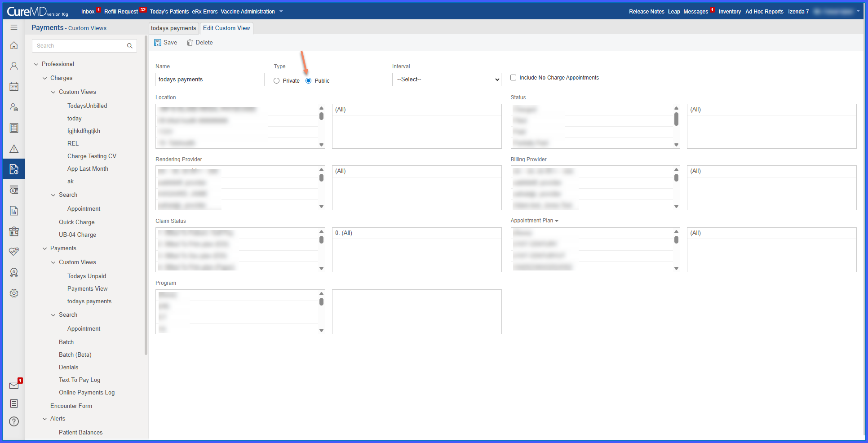The width and height of the screenshot is (868, 443).
Task: Collapse the Payments tree node
Action: (45, 248)
